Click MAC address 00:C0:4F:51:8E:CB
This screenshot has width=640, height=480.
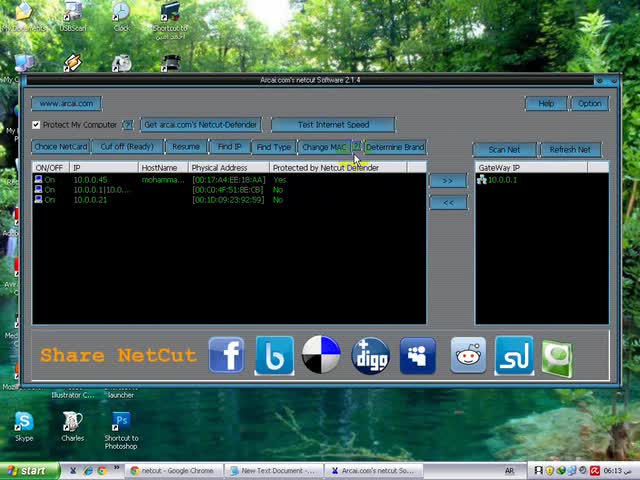coord(228,190)
